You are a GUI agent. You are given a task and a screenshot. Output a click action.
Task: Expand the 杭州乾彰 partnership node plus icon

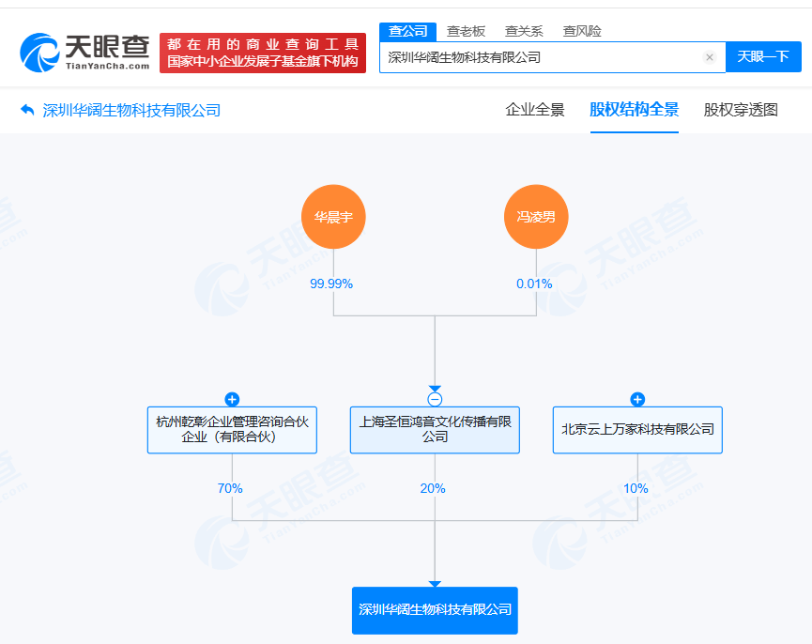[x=231, y=399]
